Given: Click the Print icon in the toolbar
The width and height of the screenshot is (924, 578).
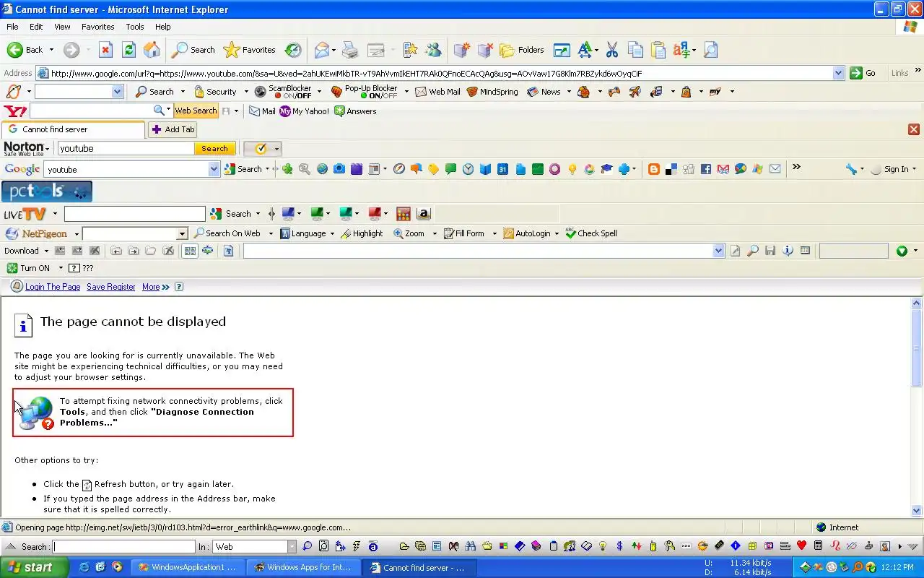Looking at the screenshot, I should (350, 50).
